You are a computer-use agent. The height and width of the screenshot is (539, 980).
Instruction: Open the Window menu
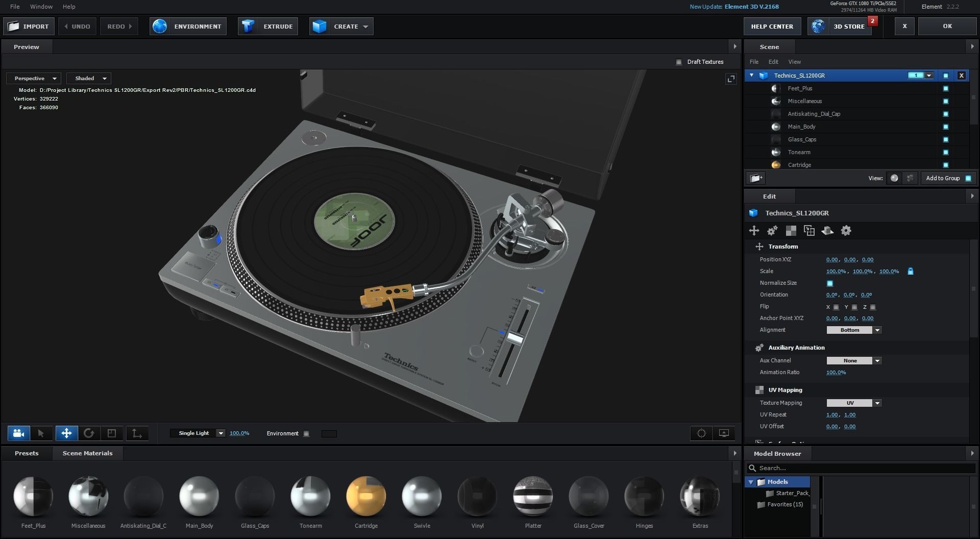(x=41, y=7)
